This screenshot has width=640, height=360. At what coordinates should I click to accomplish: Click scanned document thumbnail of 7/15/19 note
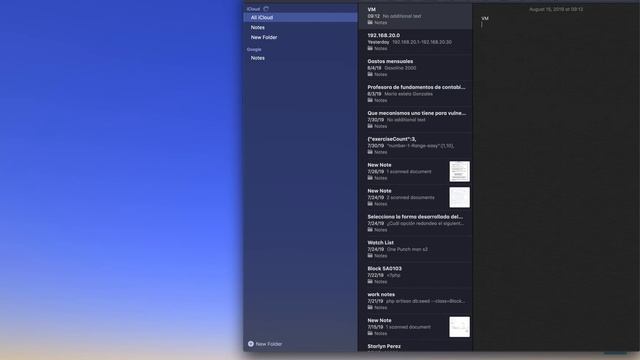pos(460,327)
